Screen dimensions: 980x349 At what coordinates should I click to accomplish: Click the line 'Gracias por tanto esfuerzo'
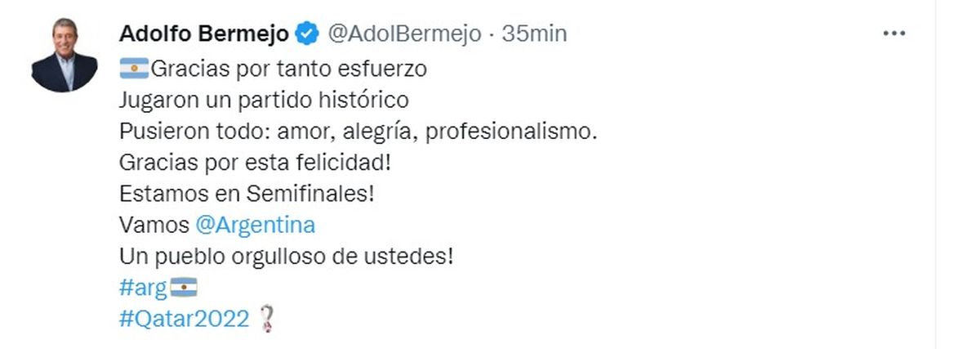click(288, 69)
